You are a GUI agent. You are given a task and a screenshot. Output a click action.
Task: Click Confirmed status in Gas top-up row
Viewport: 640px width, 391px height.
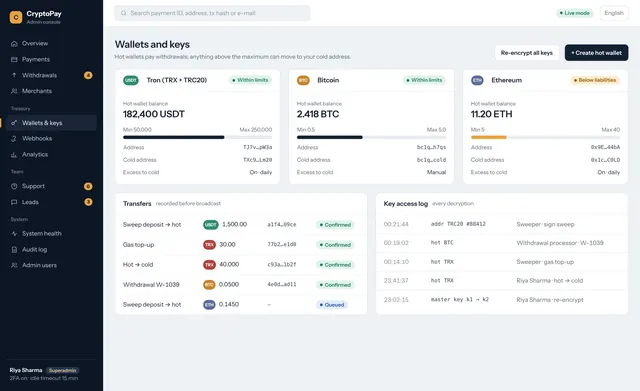pos(335,245)
